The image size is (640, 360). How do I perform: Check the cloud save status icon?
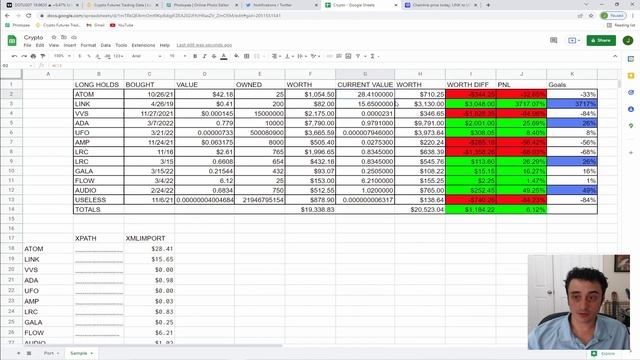(74, 37)
